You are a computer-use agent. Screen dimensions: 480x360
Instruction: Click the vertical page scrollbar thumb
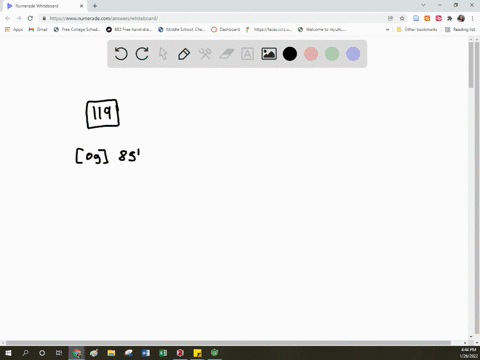[471, 65]
